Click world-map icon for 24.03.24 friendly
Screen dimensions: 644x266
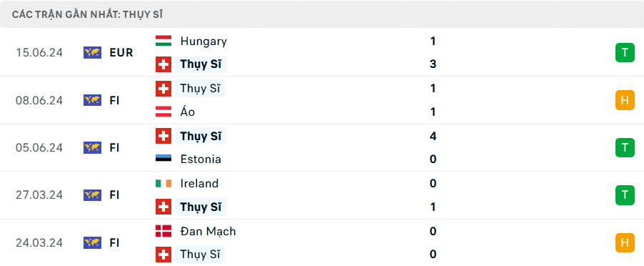(92, 242)
